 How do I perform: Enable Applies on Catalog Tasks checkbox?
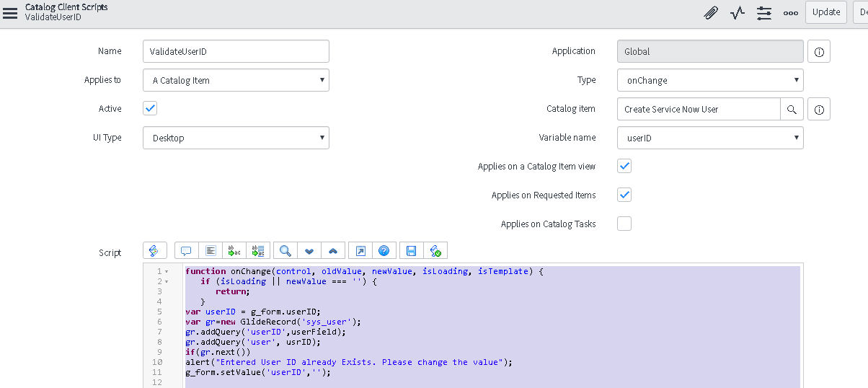tap(624, 224)
